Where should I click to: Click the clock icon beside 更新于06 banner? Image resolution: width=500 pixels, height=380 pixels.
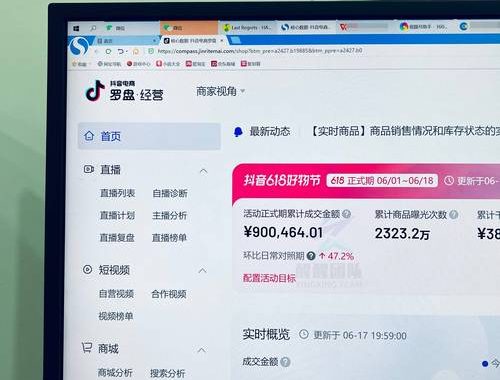(x=449, y=180)
